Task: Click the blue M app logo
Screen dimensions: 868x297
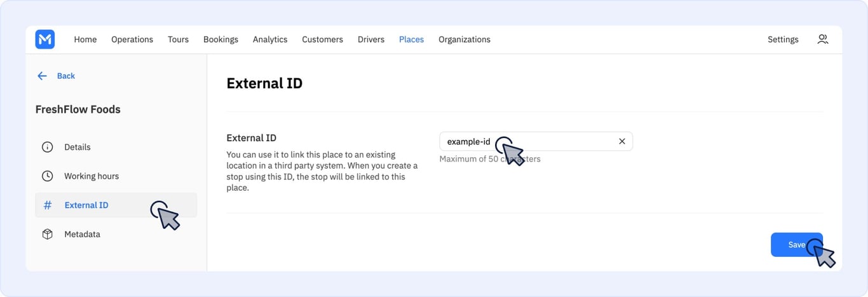Action: tap(45, 39)
